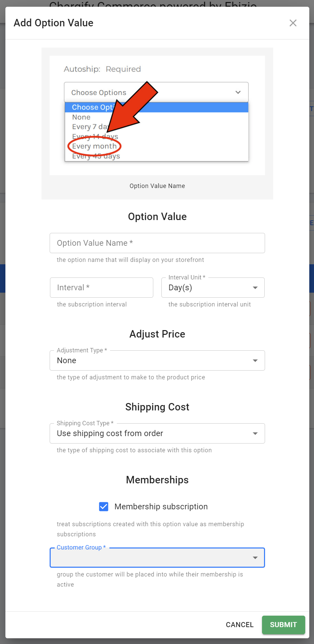Viewport: 314px width, 644px height.
Task: Click the dropdown arrow on Adjustment Type field
Action: [255, 360]
